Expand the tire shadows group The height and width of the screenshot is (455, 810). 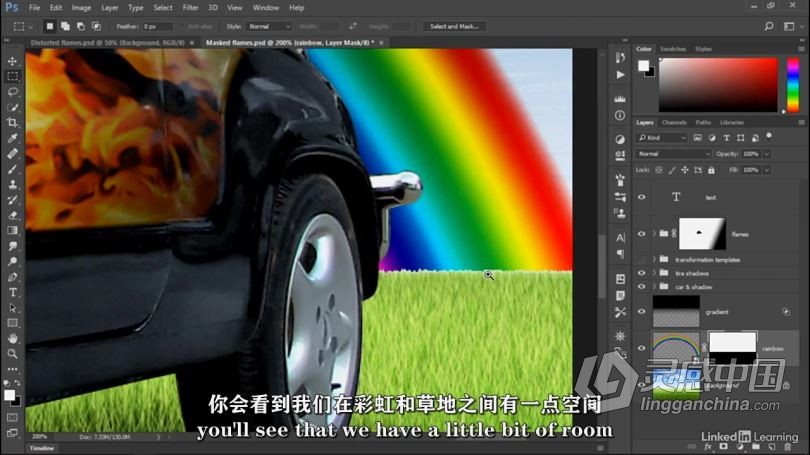pyautogui.click(x=654, y=273)
